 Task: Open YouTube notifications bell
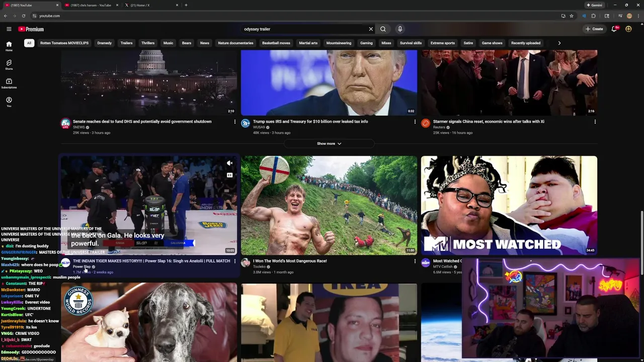[614, 29]
